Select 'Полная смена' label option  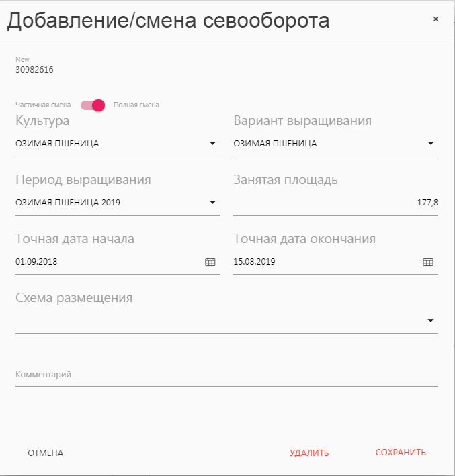[136, 105]
